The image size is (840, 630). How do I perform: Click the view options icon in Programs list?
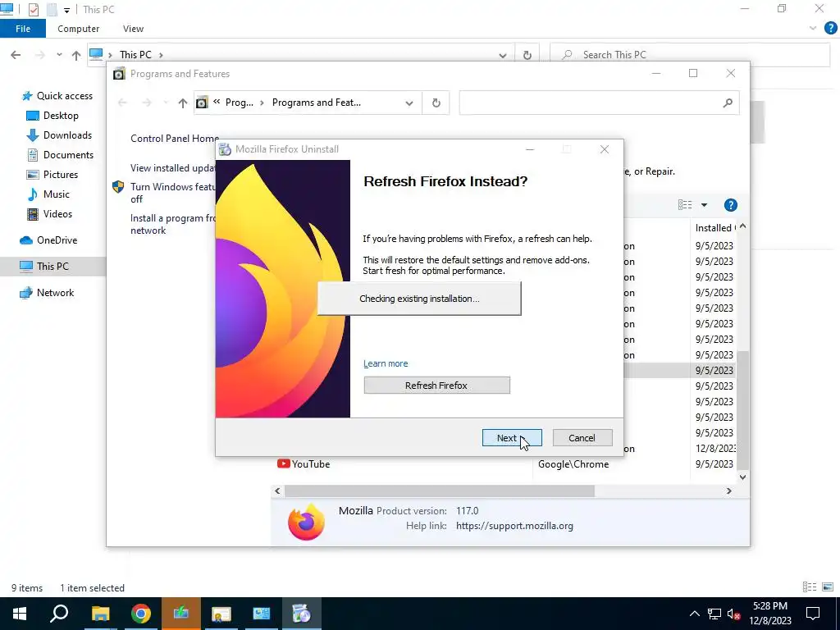point(685,204)
